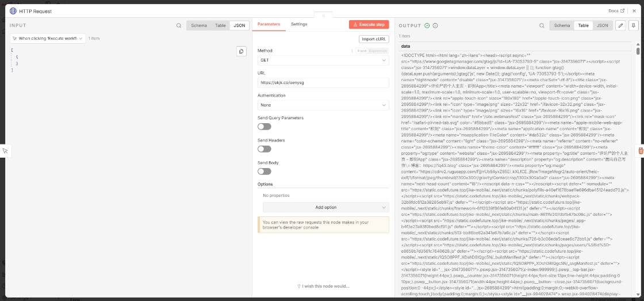Copy the input JSON with copy icon

(241, 51)
